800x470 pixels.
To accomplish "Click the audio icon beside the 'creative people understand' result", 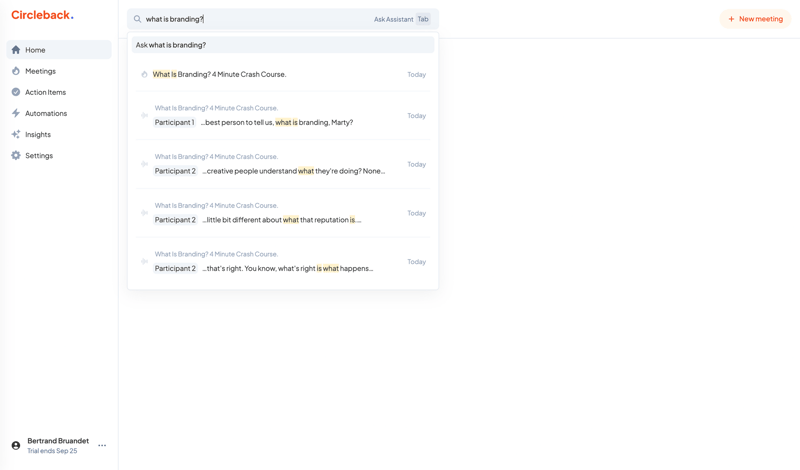I will 144,164.
